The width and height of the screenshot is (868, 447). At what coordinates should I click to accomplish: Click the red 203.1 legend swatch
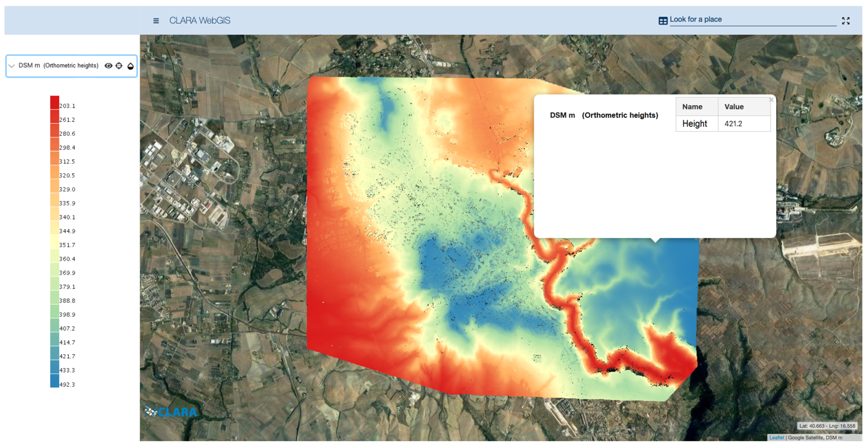point(55,103)
